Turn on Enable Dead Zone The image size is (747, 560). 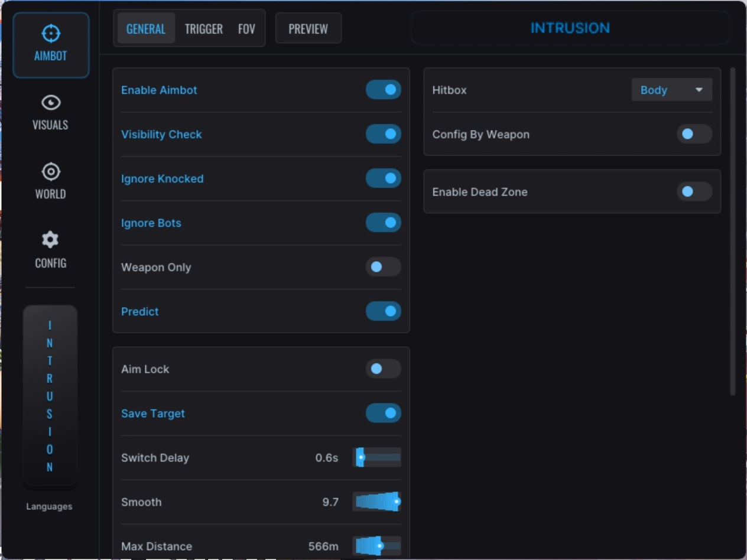click(x=694, y=192)
